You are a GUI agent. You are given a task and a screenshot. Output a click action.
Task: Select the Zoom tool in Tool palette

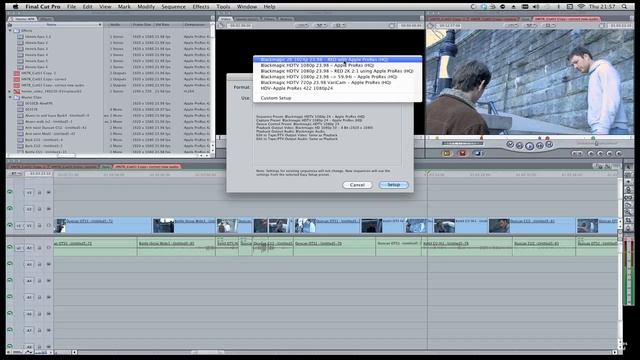(628, 213)
